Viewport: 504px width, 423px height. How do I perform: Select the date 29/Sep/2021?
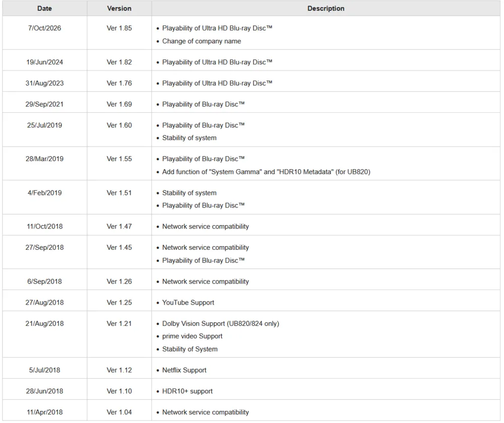44,104
